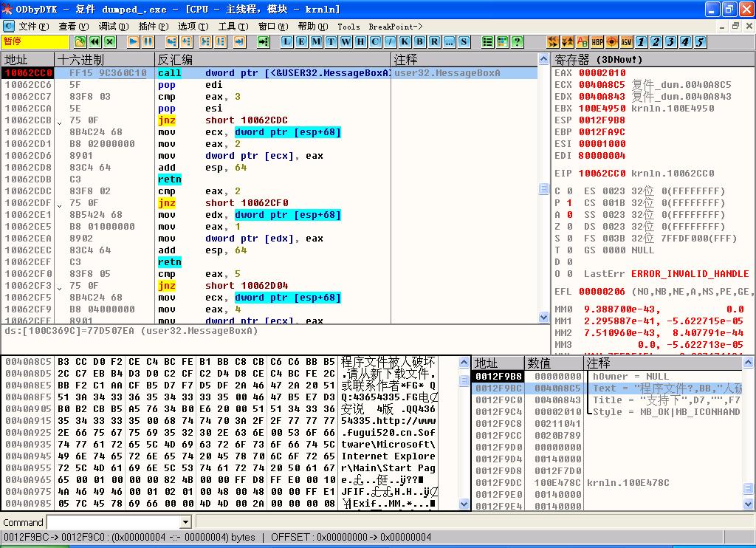756x548 pixels.
Task: Click the 地址 column header in disassembly
Action: [27, 60]
